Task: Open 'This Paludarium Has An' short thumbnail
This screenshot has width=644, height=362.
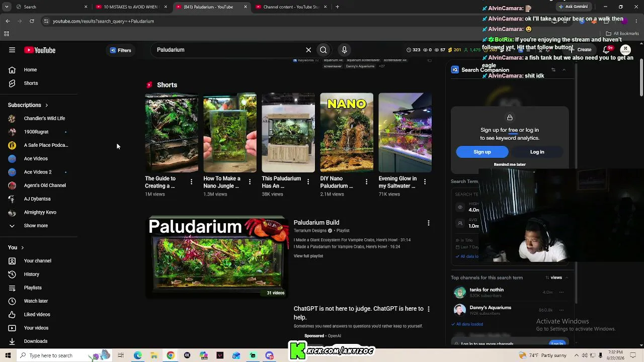Action: (x=288, y=133)
